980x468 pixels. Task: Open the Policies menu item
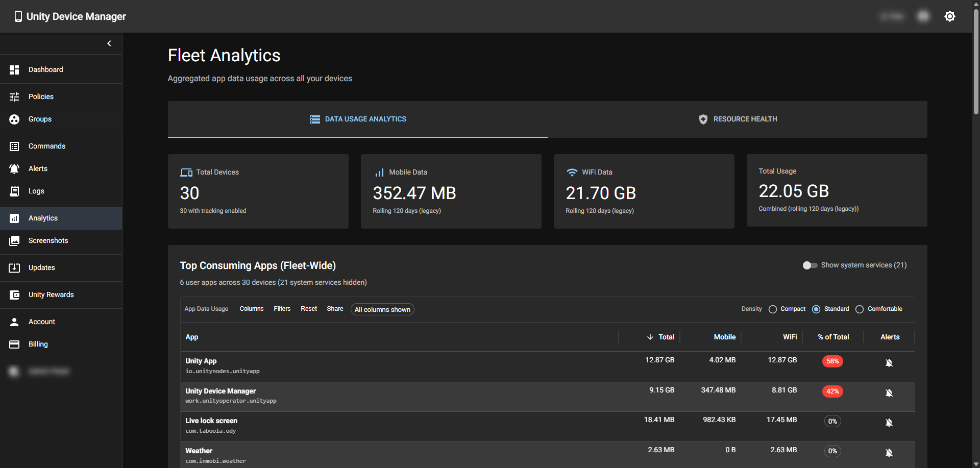(61, 96)
